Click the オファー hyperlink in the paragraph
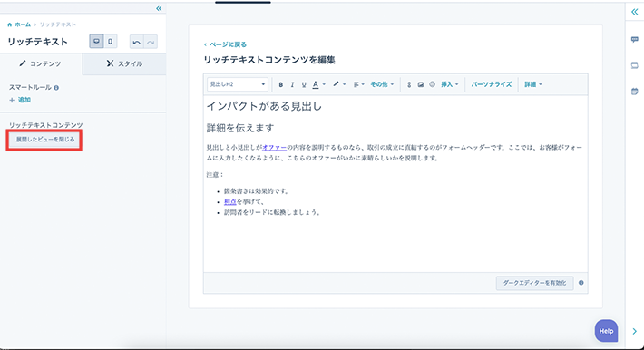This screenshot has width=644, height=350. click(x=274, y=147)
